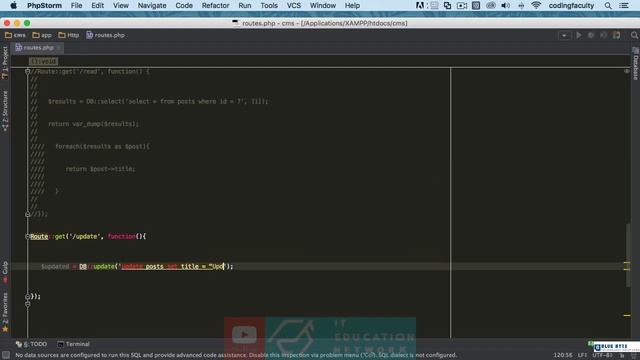Screen dimensions: 640x360
Task: Open the Code menu
Action: click(x=184, y=6)
